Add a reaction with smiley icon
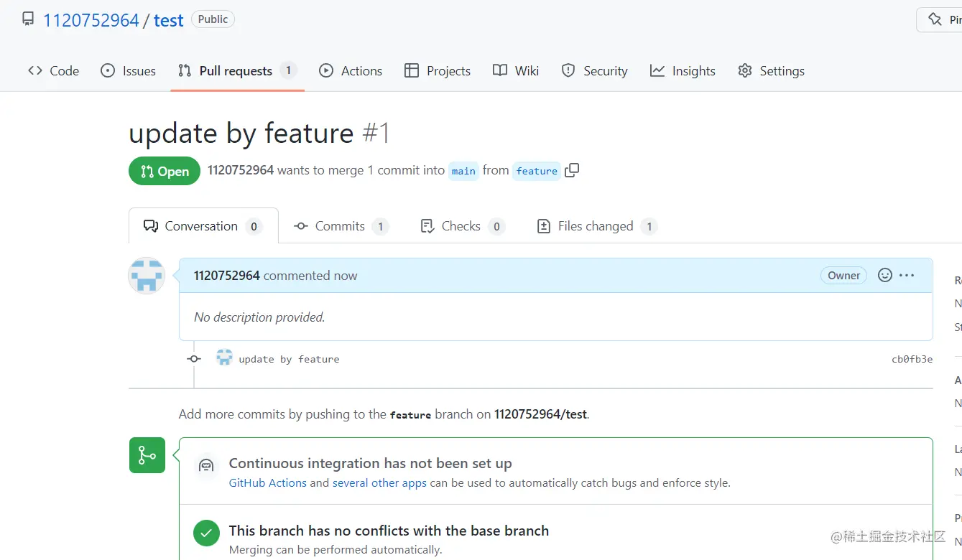 pos(885,275)
